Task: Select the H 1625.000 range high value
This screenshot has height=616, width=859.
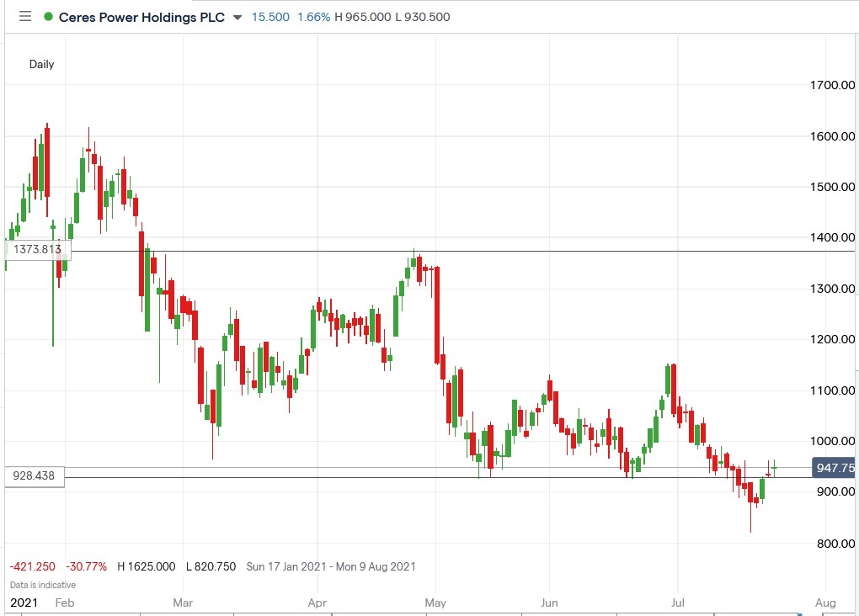Action: tap(147, 566)
